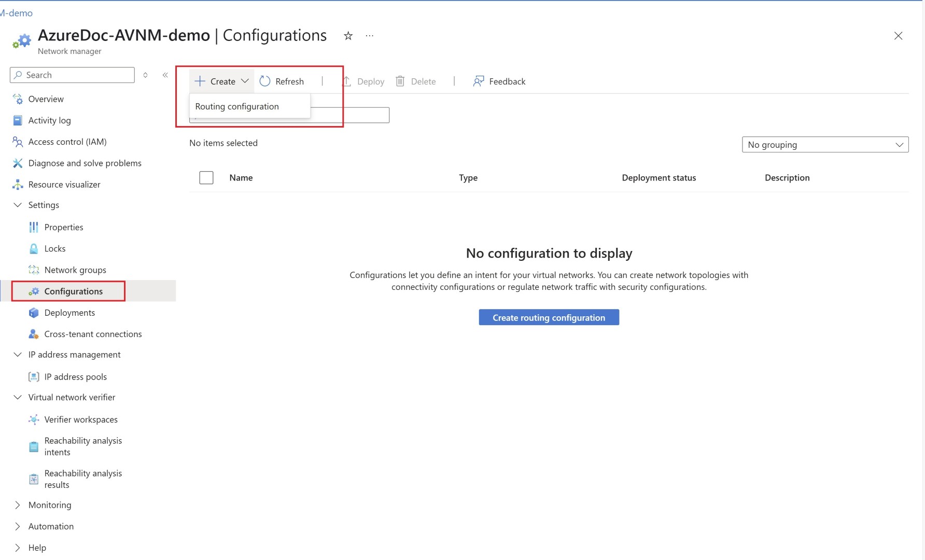
Task: Open the Locks label
Action: coord(55,248)
